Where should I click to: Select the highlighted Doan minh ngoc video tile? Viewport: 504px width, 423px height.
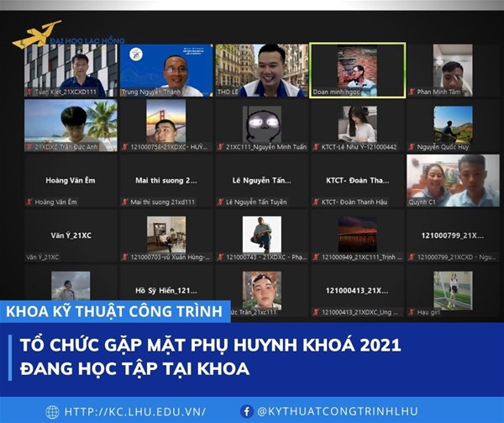point(357,70)
